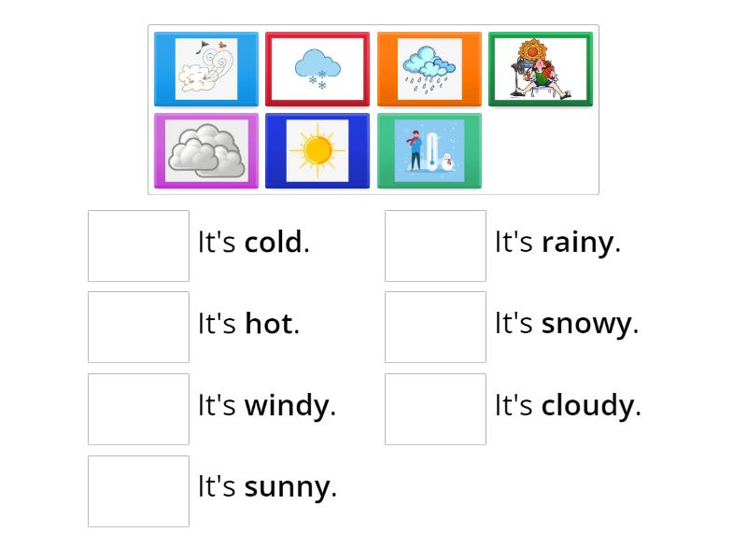This screenshot has height=560, width=747.
Task: Click the empty box beside "It's rainy."
Action: pos(435,245)
